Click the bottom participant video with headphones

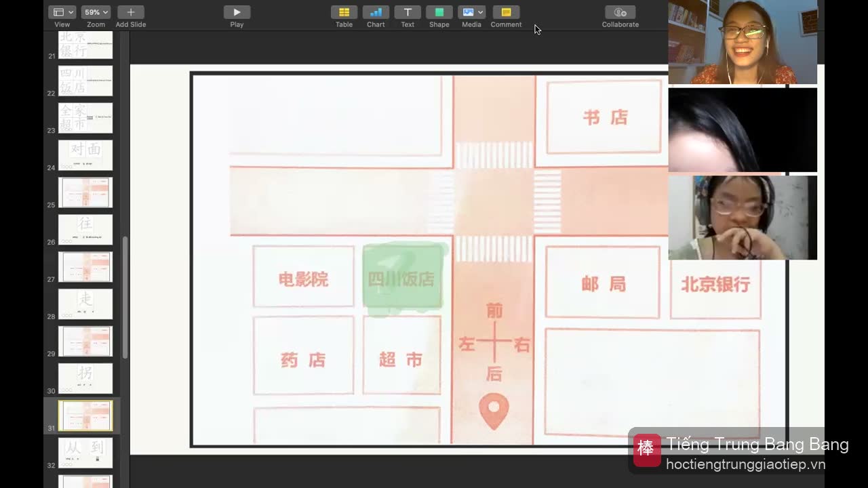[x=743, y=218]
